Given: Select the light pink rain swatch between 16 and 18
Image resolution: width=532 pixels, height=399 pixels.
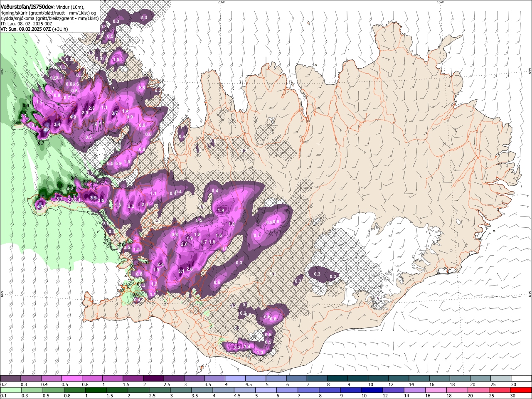Looking at the screenshot, I should click(436, 390).
